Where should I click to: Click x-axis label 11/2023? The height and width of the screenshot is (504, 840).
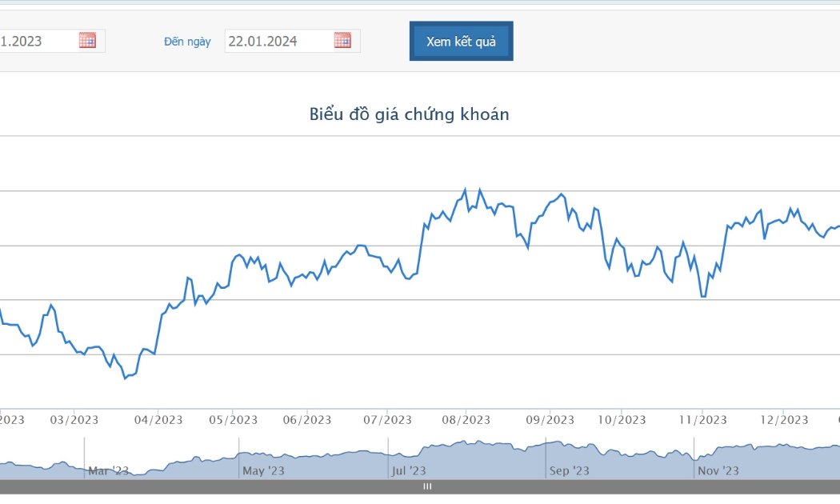click(702, 420)
